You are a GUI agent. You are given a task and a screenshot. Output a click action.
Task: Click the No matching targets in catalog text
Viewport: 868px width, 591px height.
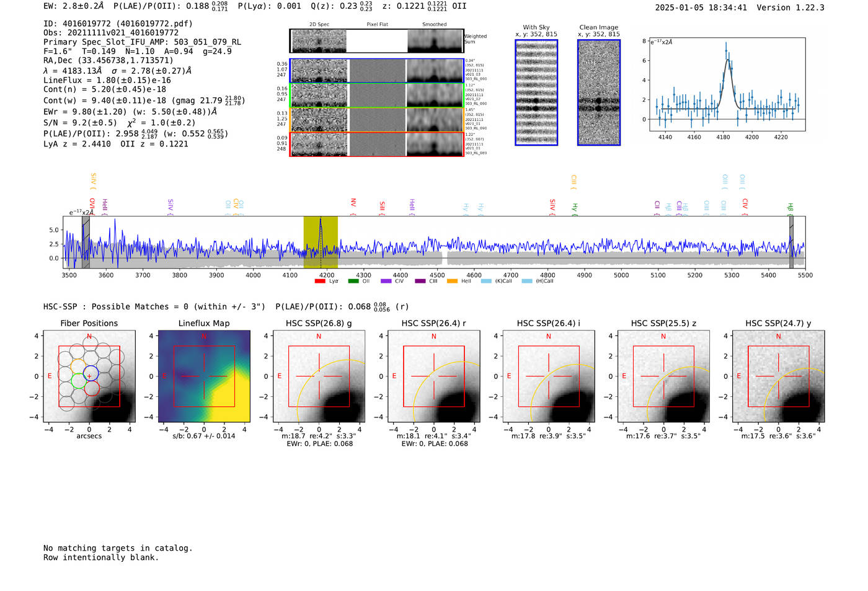(x=118, y=548)
